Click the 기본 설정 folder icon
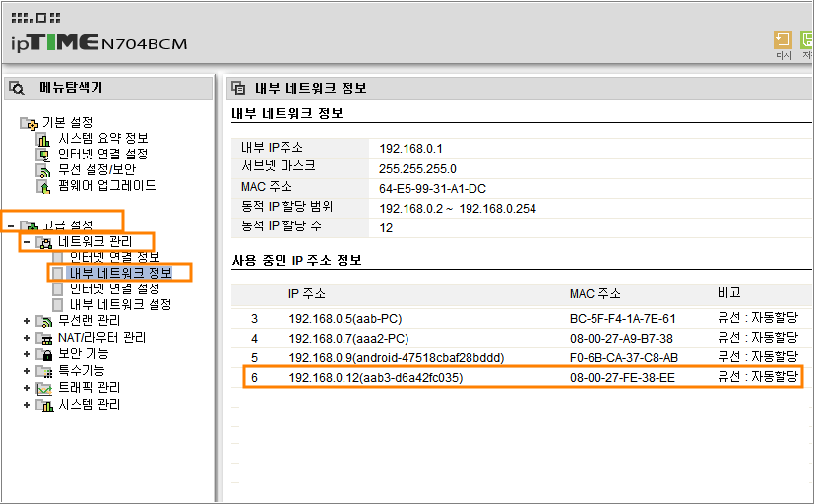 pos(30,123)
